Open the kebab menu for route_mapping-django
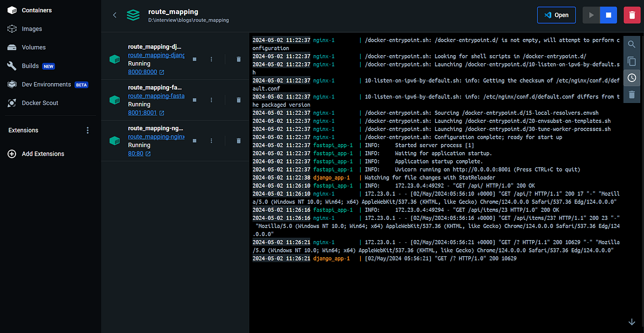Image resolution: width=644 pixels, height=333 pixels. pyautogui.click(x=211, y=60)
